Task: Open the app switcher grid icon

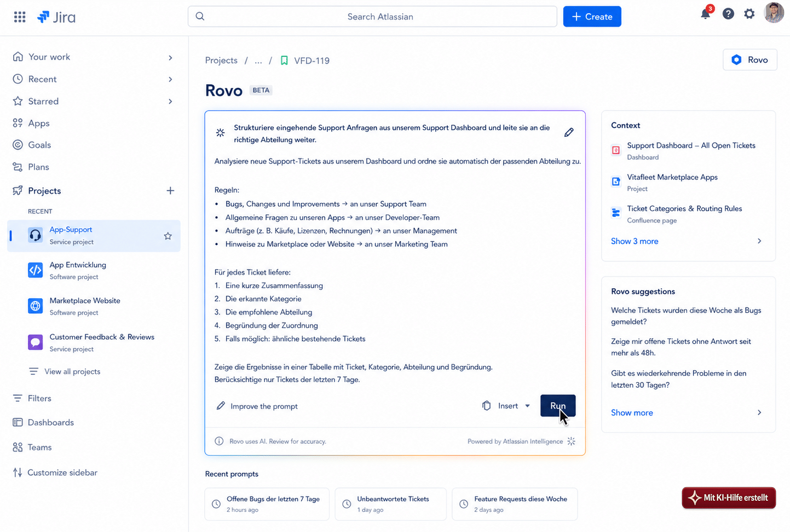Action: (20, 17)
